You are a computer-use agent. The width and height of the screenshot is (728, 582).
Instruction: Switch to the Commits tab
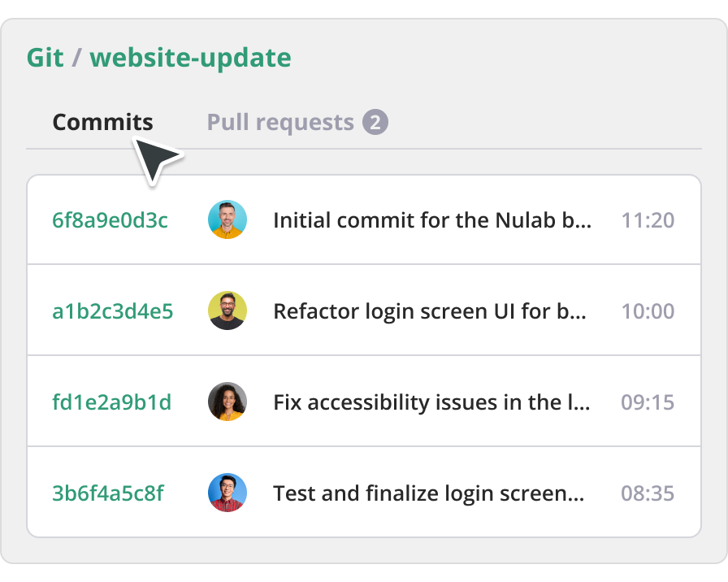click(102, 123)
